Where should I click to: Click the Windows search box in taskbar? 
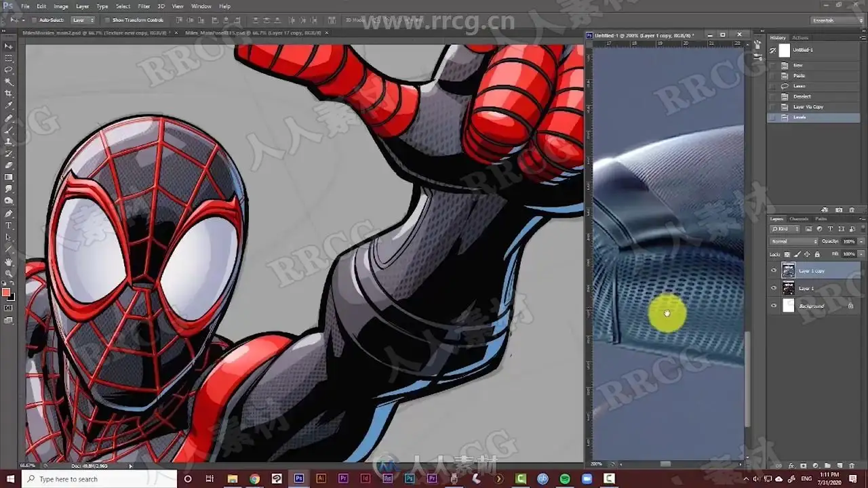(x=99, y=479)
